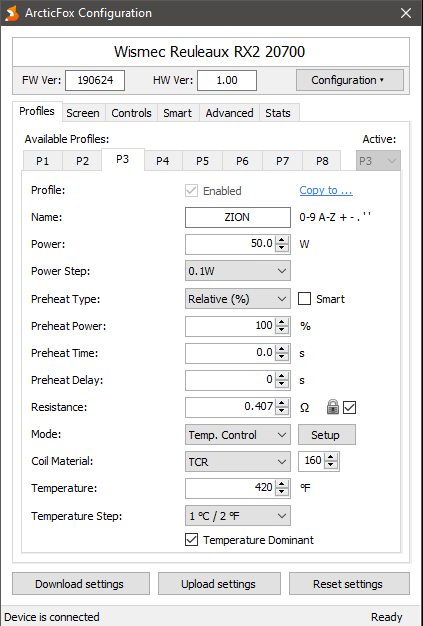Image resolution: width=423 pixels, height=626 pixels.
Task: Decrease Power with the down arrow
Action: tap(282, 248)
